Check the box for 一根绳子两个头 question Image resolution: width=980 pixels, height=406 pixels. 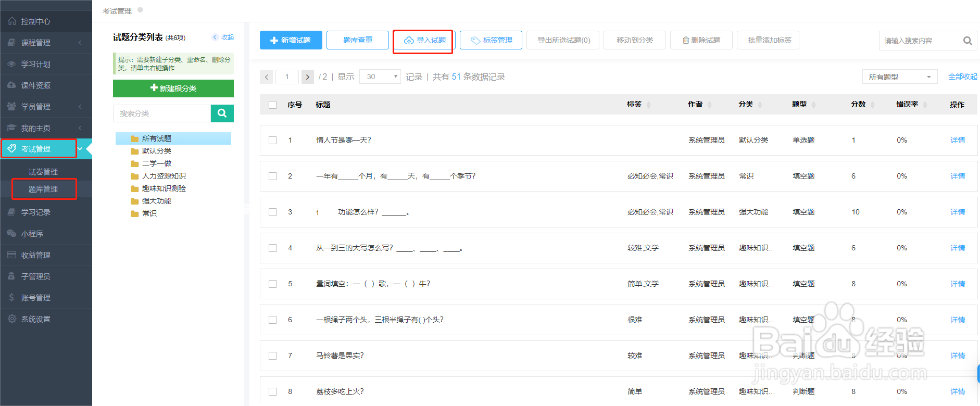272,320
